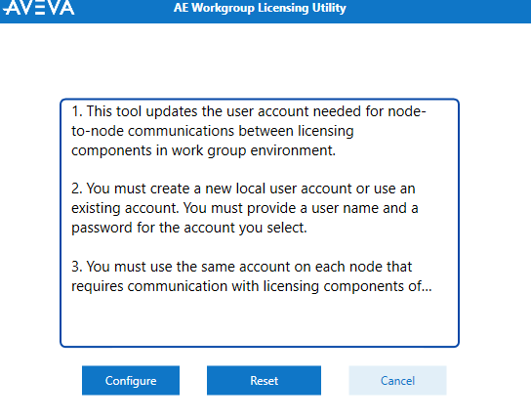The width and height of the screenshot is (531, 420).
Task: Click the Reset button
Action: pyautogui.click(x=264, y=380)
